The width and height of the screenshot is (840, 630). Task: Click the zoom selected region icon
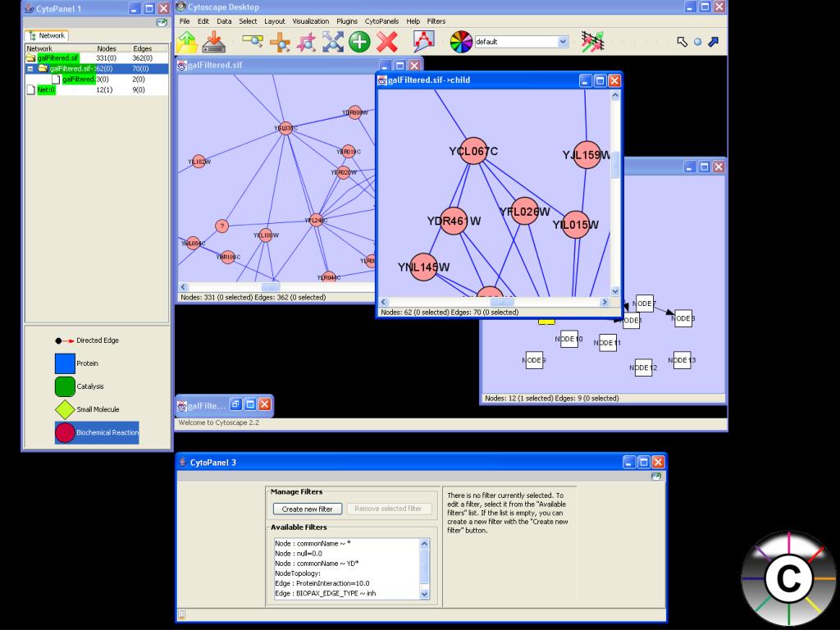pos(307,42)
